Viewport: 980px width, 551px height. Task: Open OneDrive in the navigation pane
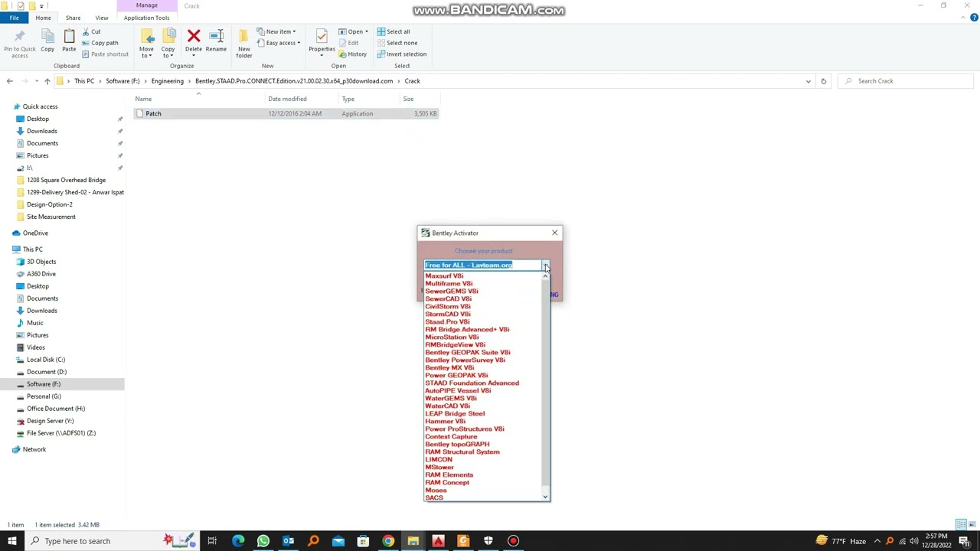35,233
